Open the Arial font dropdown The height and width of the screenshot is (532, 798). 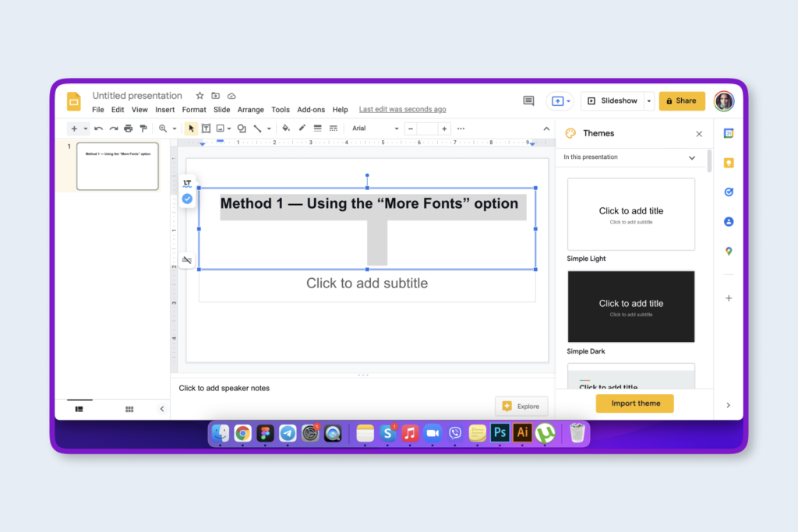pos(375,129)
